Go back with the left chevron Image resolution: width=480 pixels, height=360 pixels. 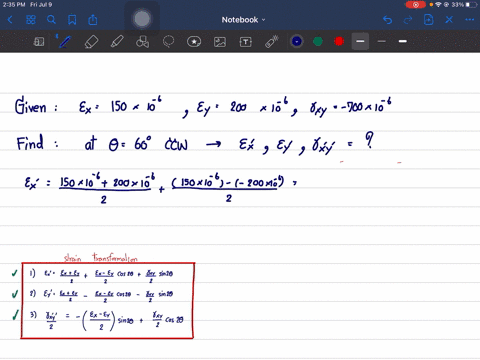point(10,20)
